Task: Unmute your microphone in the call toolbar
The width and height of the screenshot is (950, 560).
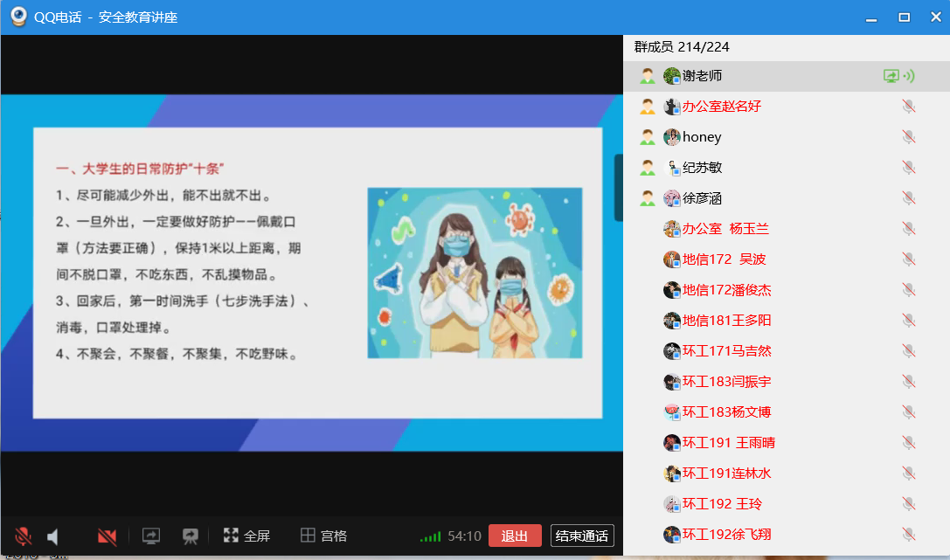Action: (x=23, y=536)
